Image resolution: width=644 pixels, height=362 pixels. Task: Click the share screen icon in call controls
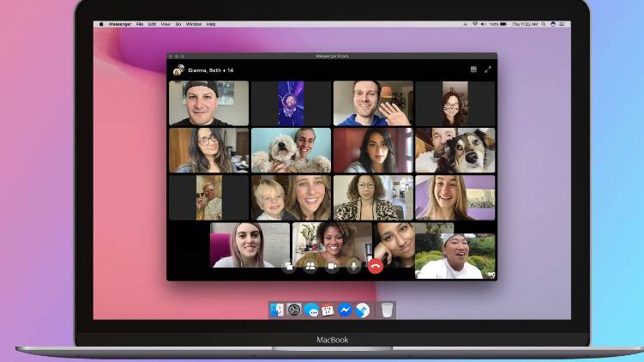(289, 266)
